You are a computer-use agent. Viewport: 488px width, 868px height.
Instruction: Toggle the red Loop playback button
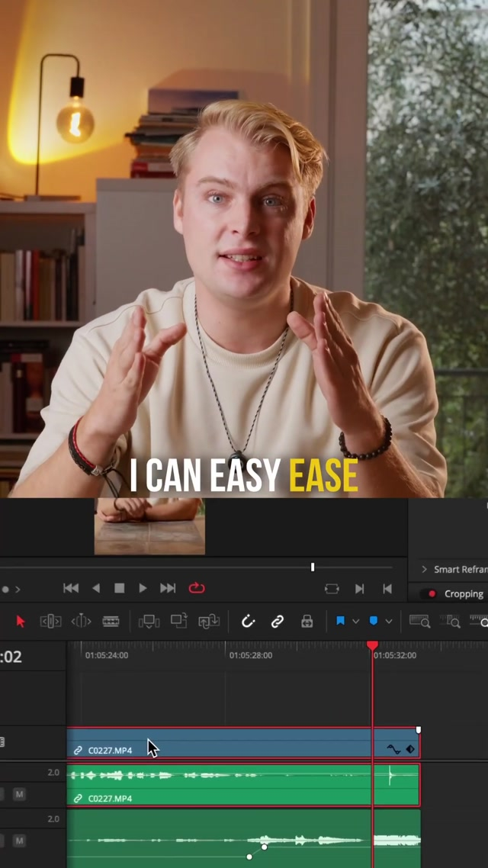pos(197,588)
